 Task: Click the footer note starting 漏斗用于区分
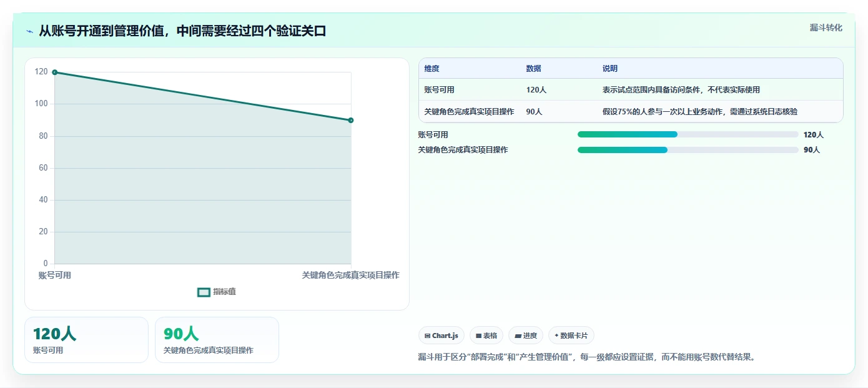point(586,358)
